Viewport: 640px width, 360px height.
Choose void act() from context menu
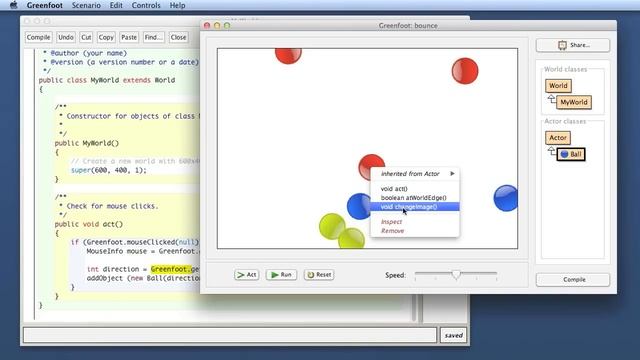(414, 189)
